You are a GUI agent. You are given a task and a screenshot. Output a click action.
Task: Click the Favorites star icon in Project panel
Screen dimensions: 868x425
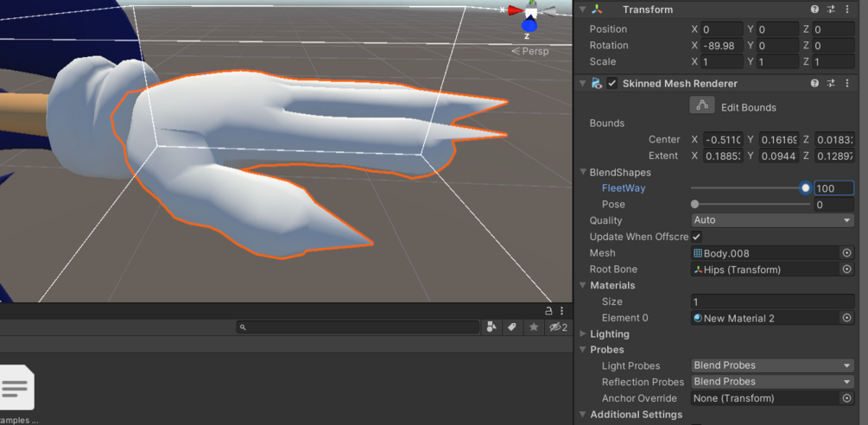[534, 327]
